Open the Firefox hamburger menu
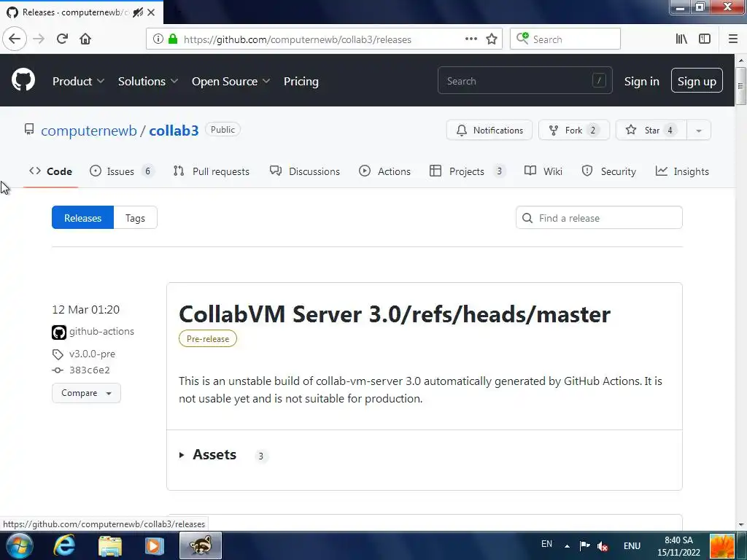 pyautogui.click(x=733, y=39)
